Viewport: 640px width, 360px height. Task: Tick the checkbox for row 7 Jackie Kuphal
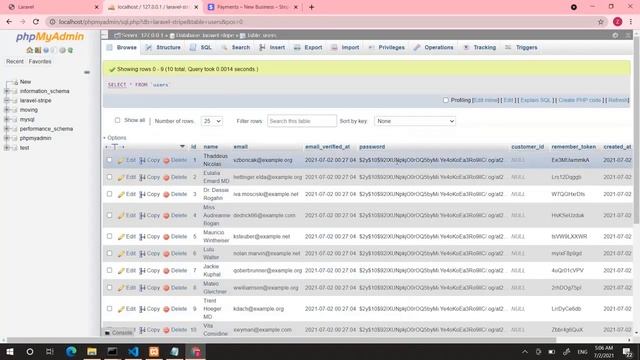click(x=109, y=270)
